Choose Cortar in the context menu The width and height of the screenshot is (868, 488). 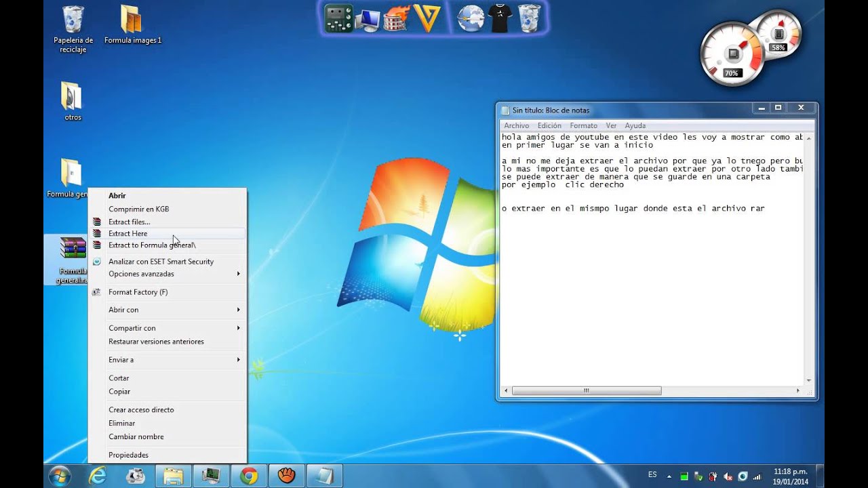[167, 378]
